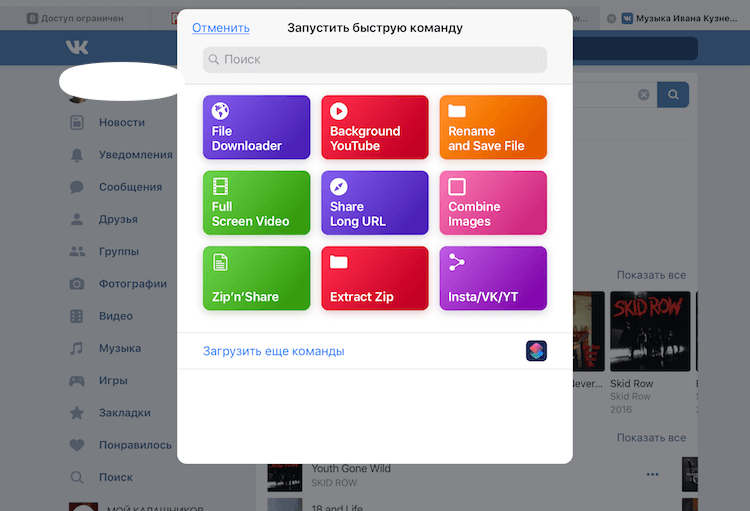Play the Youth Gone Wild track
750x511 pixels.
351,468
